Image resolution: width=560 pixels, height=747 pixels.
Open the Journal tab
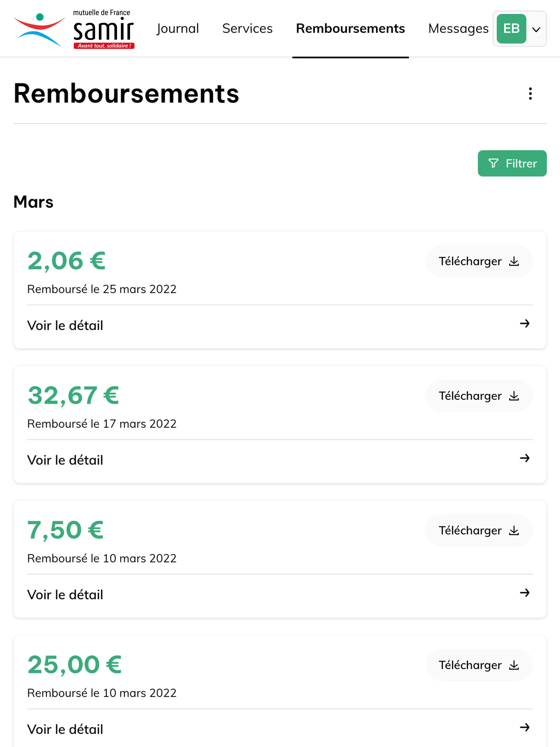[x=178, y=28]
